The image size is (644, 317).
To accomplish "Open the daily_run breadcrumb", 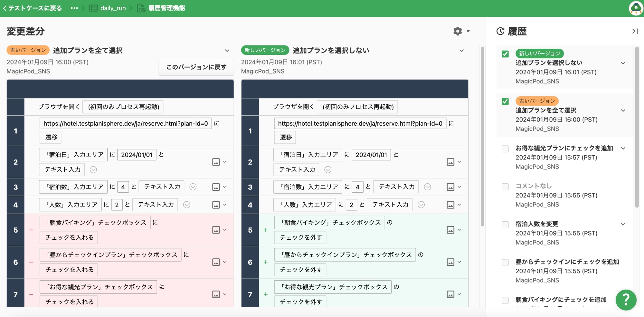I will [112, 8].
